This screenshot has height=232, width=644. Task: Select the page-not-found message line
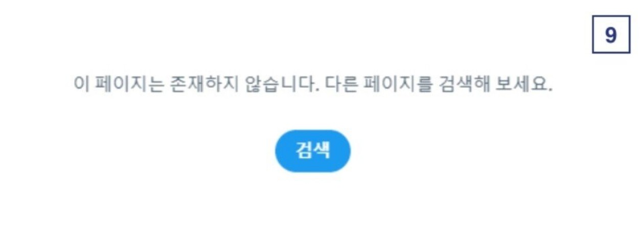[x=314, y=85]
